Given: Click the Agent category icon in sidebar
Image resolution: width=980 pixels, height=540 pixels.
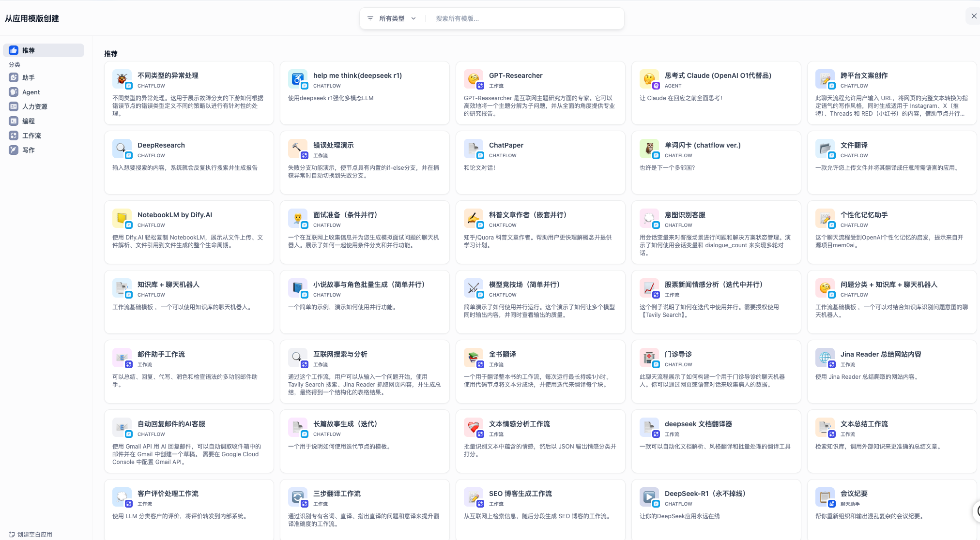Looking at the screenshot, I should point(14,92).
